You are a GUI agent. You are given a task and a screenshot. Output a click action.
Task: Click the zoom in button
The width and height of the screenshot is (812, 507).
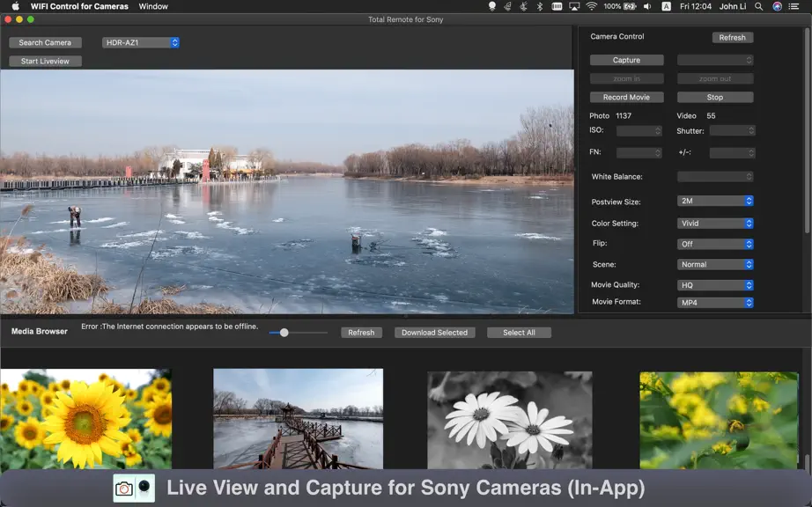coord(626,78)
